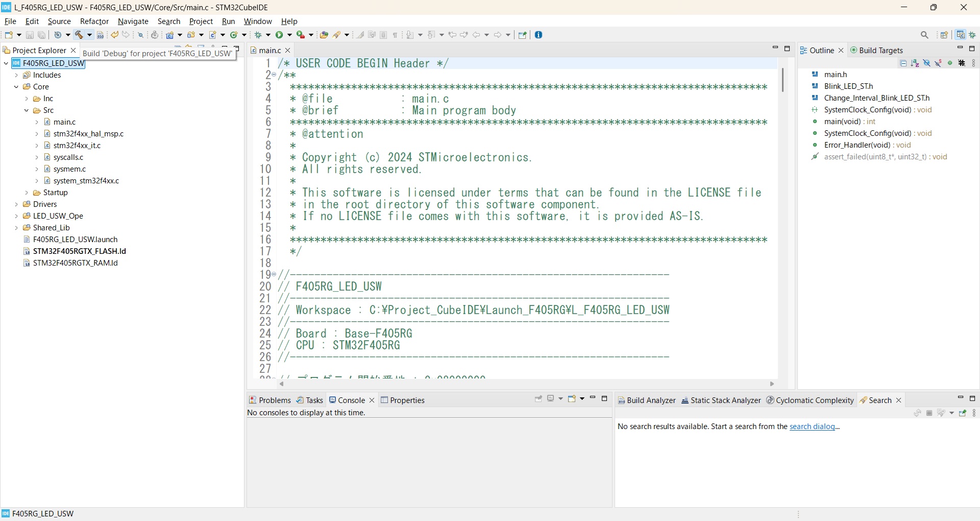The height and width of the screenshot is (521, 980).
Task: Click the Save All toolbar icon
Action: [42, 35]
